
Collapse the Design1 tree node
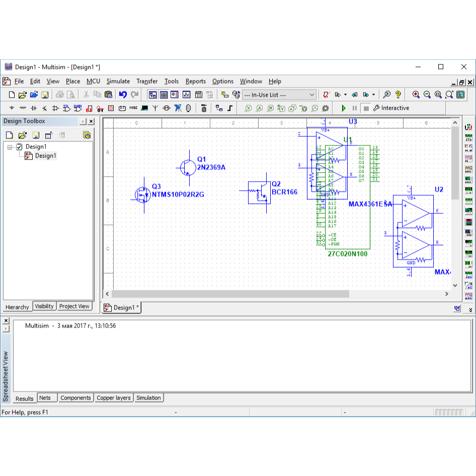click(11, 147)
